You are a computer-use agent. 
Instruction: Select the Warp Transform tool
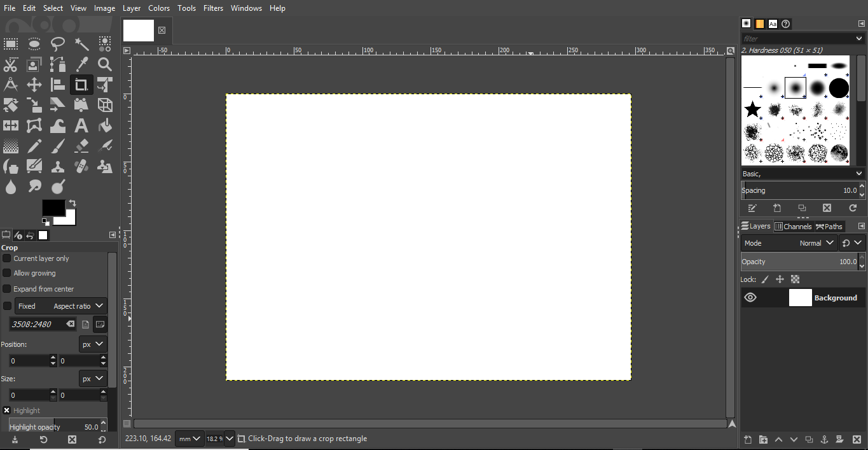point(58,125)
